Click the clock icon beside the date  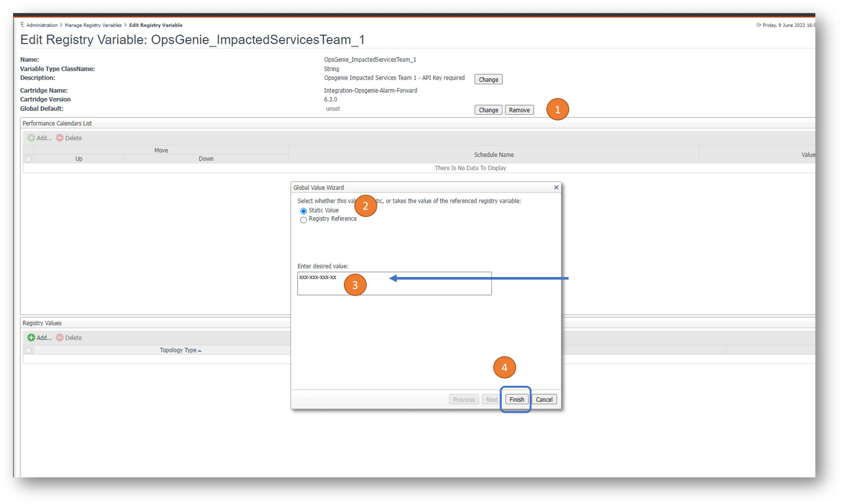click(758, 25)
